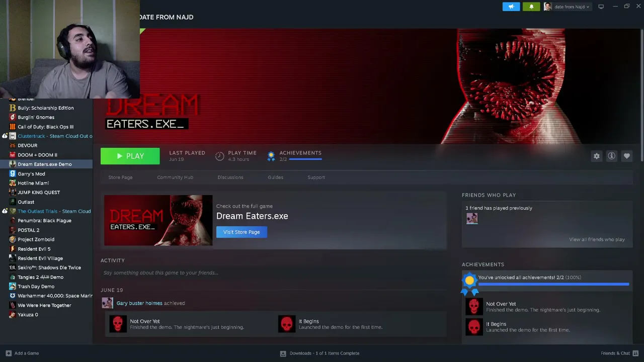Click The Outlast Trials cloud sync icon
Viewport: 644px width, 362px height.
[5, 211]
